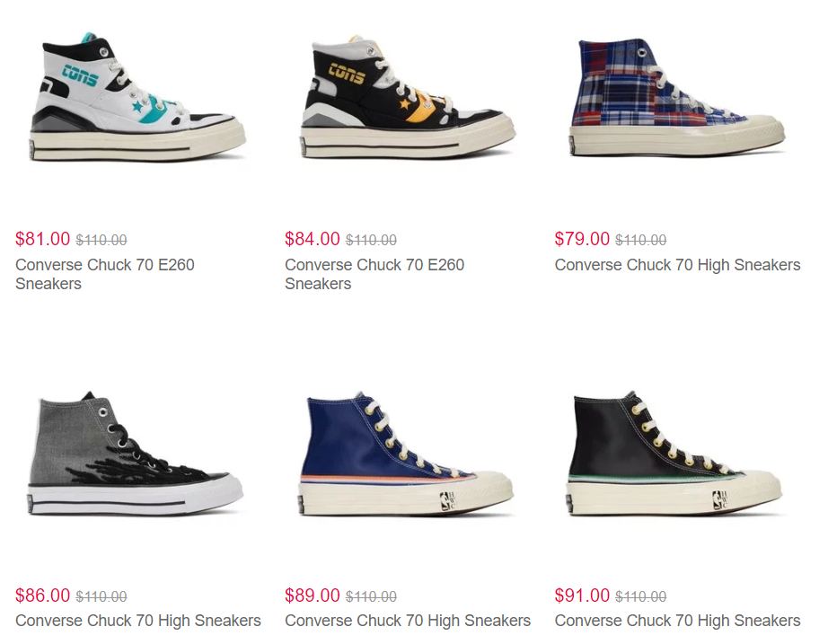Screen dimensions: 828x644
Task: Select the High Sneakers title priced $91.00
Action: (x=677, y=621)
